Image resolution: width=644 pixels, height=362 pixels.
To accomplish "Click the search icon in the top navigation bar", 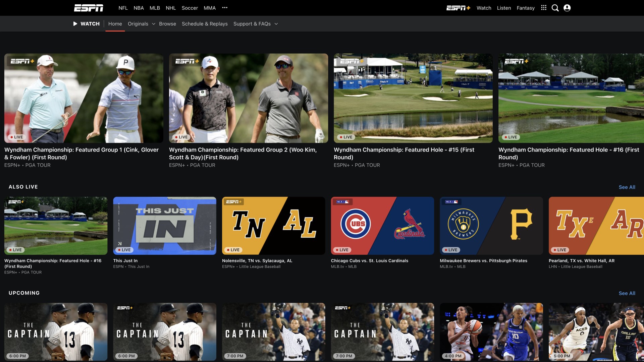I will click(555, 7).
